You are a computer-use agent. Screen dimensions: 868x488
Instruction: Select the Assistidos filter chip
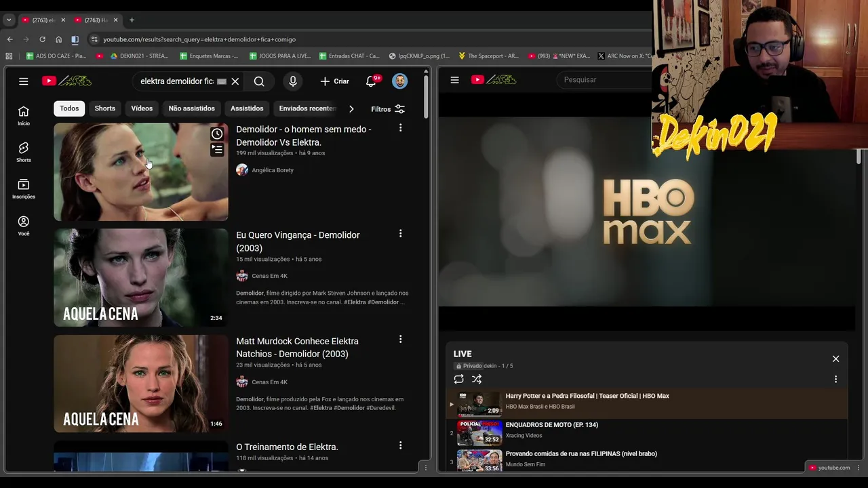pos(247,108)
